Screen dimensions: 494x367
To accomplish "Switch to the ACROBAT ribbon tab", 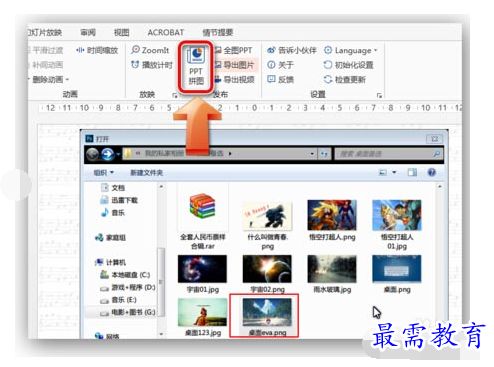I will click(x=166, y=32).
